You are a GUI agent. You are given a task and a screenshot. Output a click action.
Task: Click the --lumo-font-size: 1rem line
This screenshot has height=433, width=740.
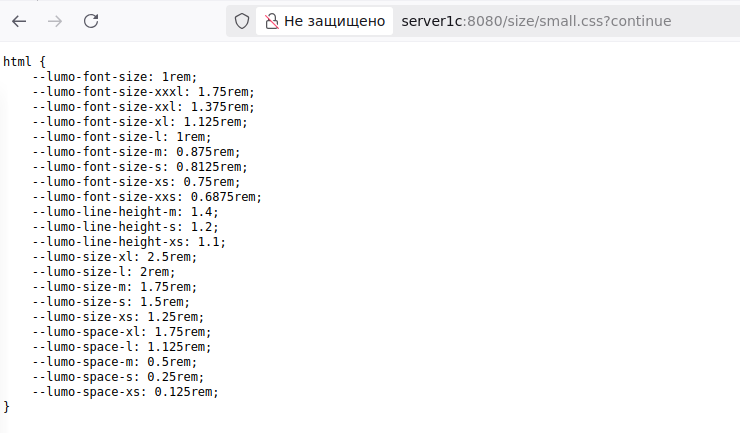pos(115,77)
